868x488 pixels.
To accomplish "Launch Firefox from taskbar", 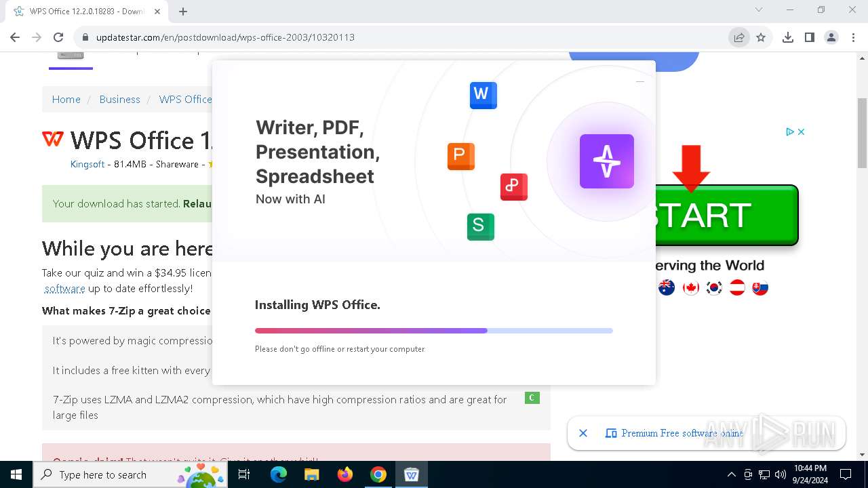I will tap(345, 474).
